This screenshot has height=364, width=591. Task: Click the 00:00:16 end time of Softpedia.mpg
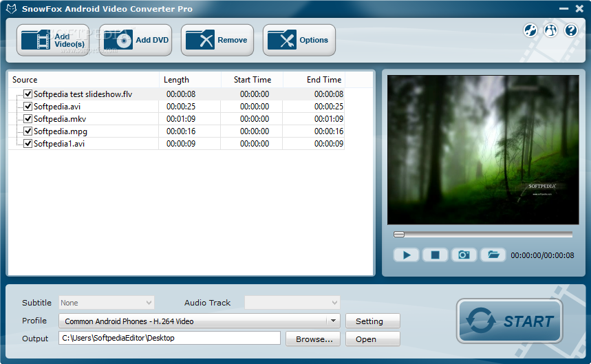click(329, 131)
